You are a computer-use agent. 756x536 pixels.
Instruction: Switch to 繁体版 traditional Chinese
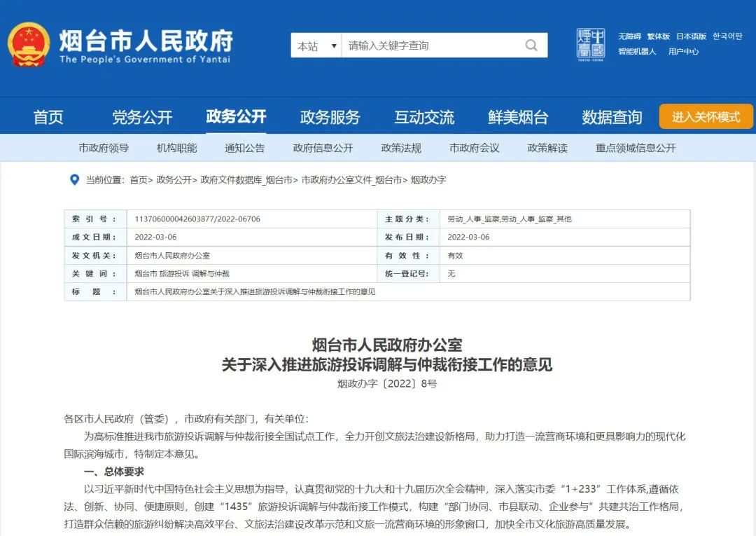659,36
